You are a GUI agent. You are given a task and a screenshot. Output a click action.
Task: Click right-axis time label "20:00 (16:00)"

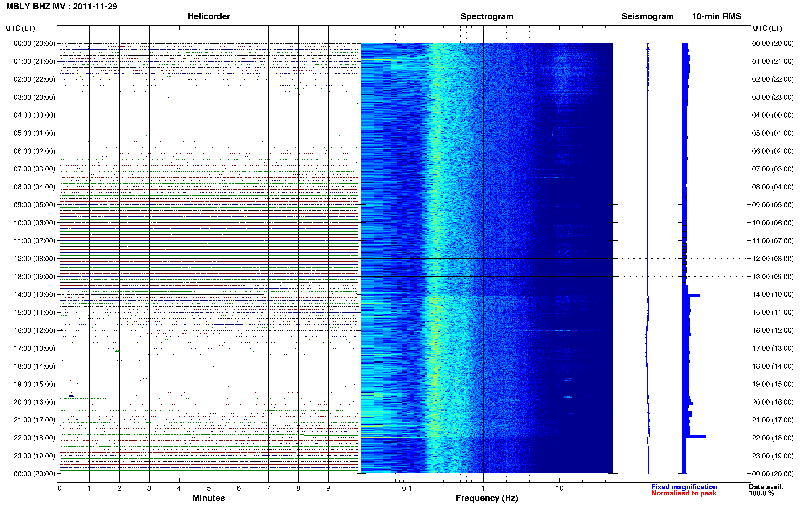773,402
